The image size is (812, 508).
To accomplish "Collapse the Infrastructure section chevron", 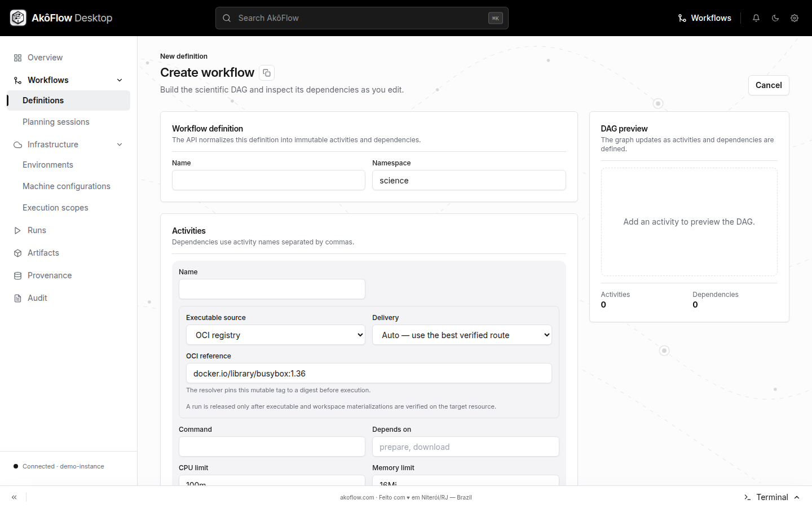I will [x=120, y=144].
